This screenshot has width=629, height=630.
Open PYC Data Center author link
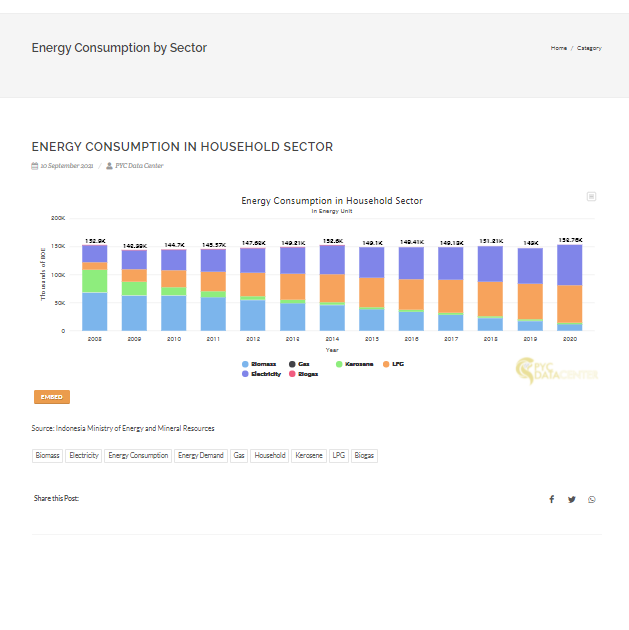pyautogui.click(x=139, y=166)
